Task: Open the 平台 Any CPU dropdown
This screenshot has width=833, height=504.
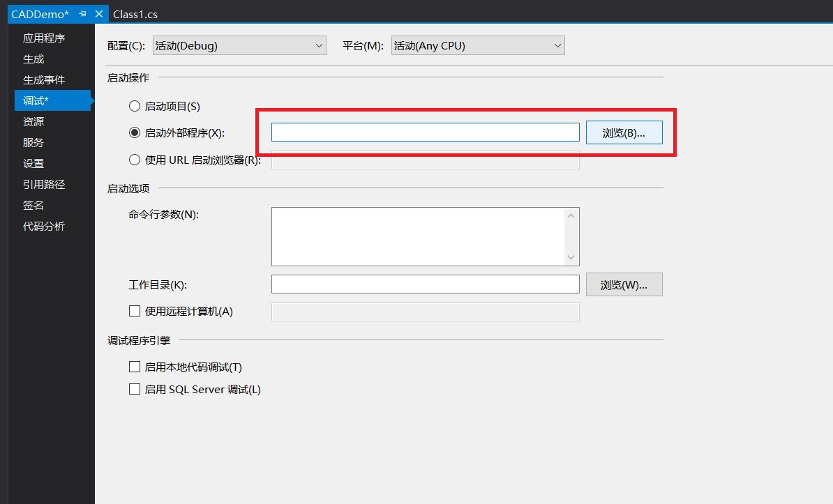Action: coord(477,45)
